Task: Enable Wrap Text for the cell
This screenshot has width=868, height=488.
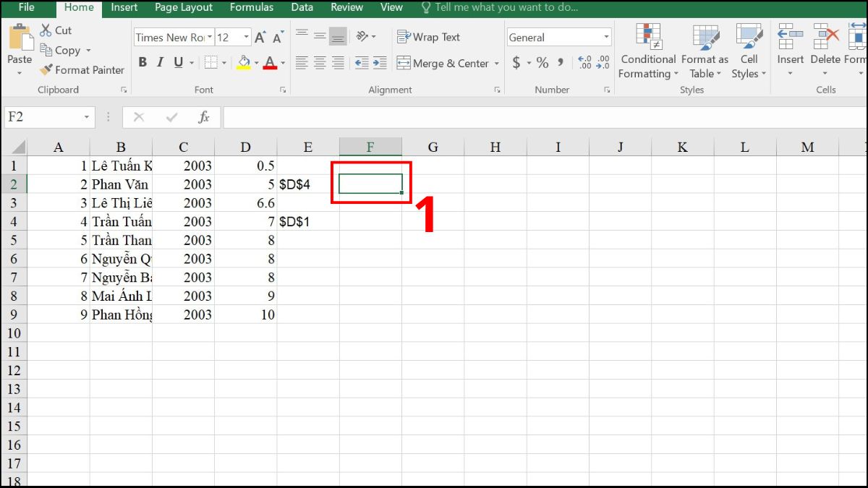Action: click(428, 36)
